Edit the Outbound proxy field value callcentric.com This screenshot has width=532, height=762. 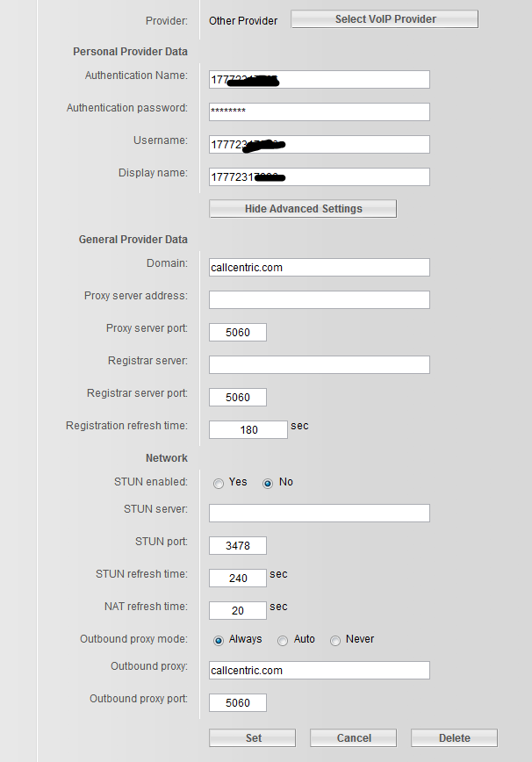pyautogui.click(x=318, y=670)
